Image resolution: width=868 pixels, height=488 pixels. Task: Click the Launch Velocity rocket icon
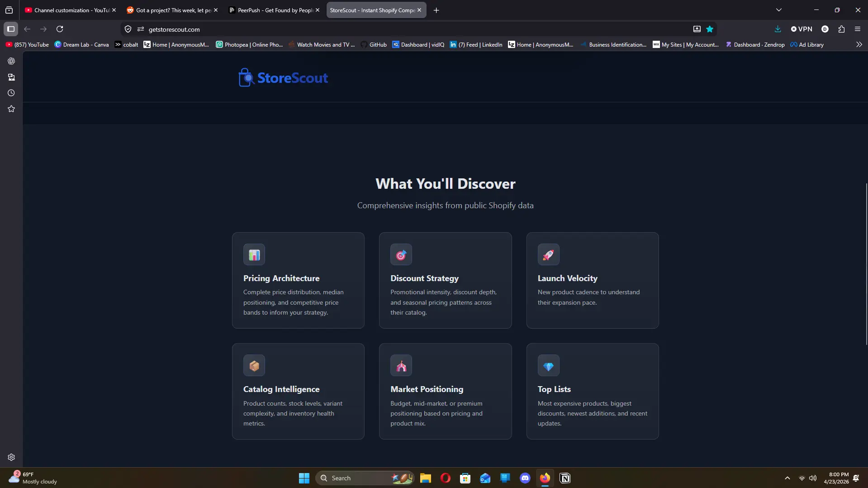click(548, 255)
